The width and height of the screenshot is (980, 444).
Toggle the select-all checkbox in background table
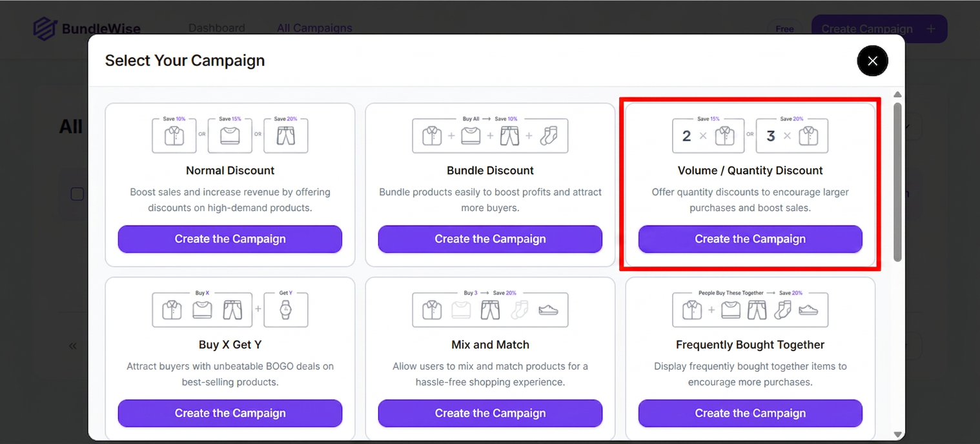(77, 194)
